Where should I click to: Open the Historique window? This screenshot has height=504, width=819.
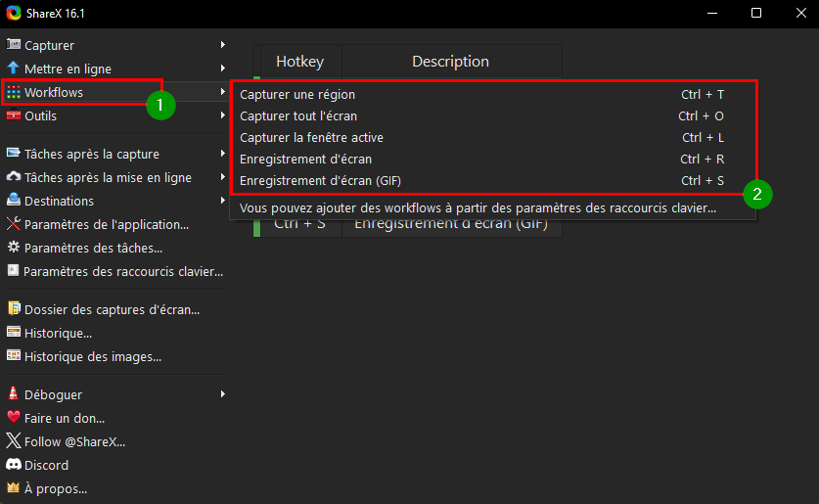[115, 333]
